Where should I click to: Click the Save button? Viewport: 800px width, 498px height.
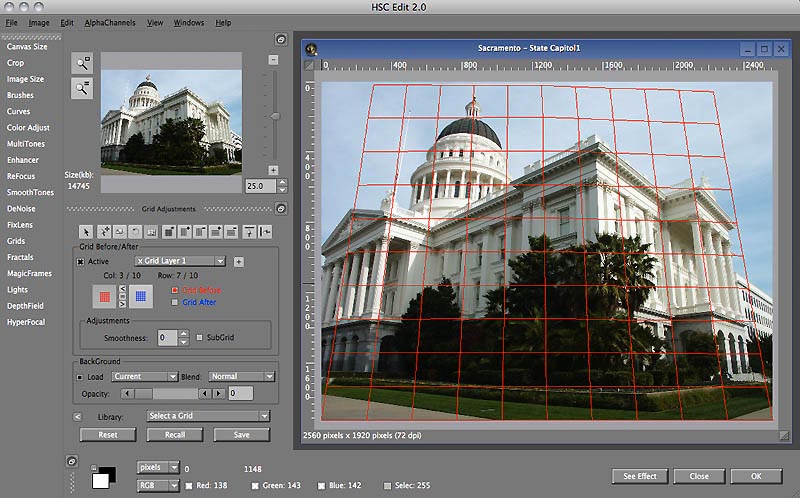[x=241, y=435]
